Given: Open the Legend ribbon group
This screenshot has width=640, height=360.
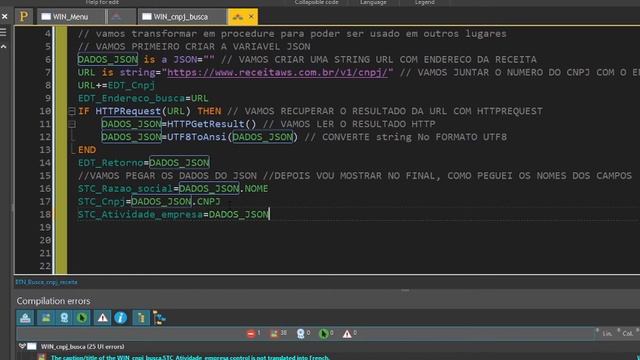Looking at the screenshot, I should tap(424, 2).
